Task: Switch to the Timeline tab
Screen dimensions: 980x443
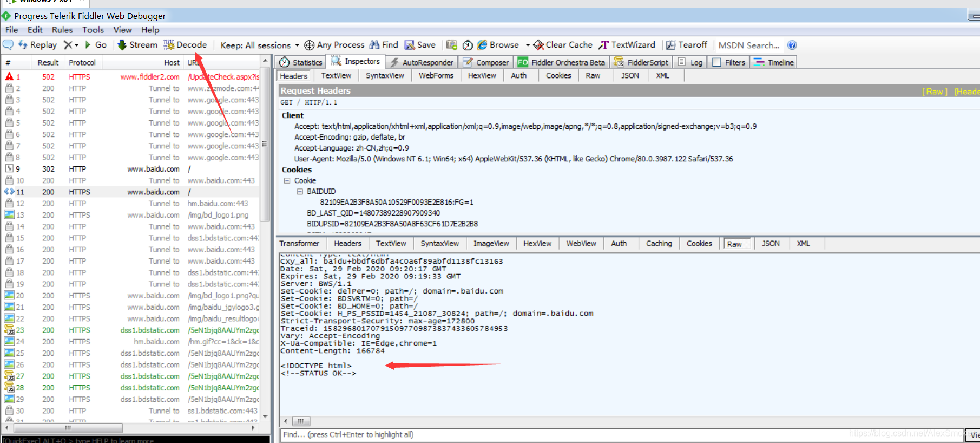Action: coord(774,62)
